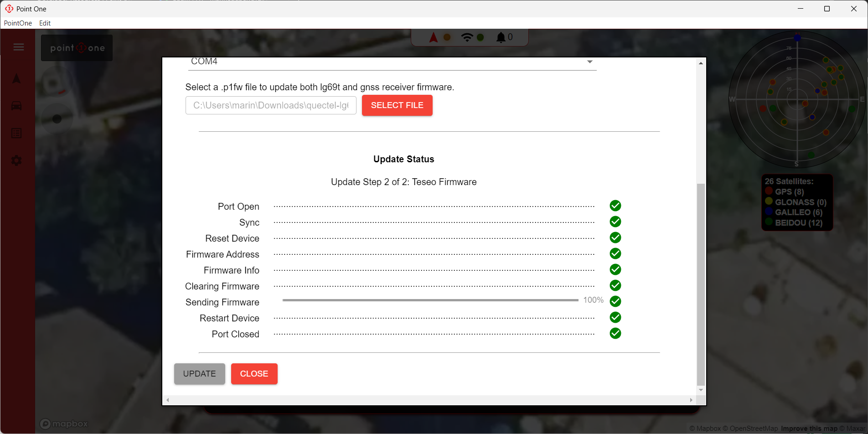This screenshot has height=434, width=868.
Task: Click the horizontal scroll left arrow
Action: point(168,400)
